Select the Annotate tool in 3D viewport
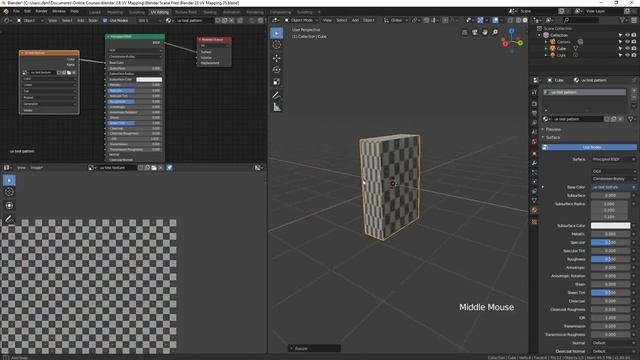Image resolution: width=640 pixels, height=360 pixels. (277, 96)
